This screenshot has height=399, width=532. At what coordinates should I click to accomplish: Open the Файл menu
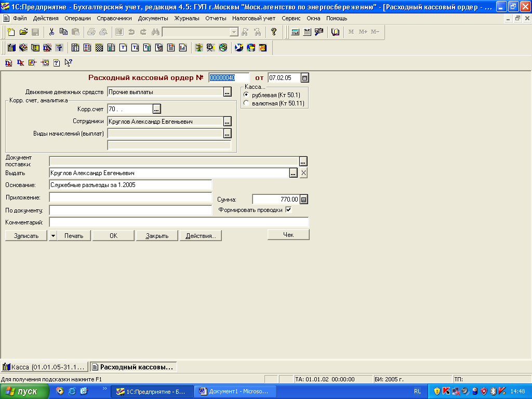click(20, 18)
